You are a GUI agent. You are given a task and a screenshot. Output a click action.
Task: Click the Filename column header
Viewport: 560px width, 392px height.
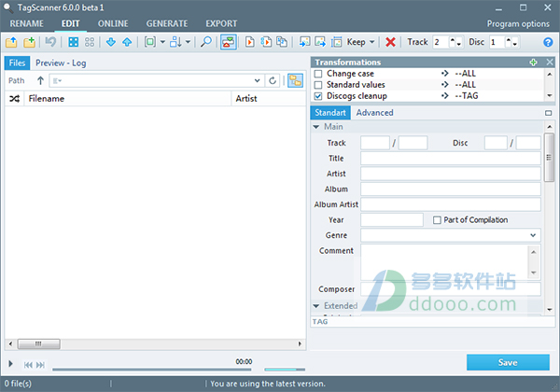(128, 99)
